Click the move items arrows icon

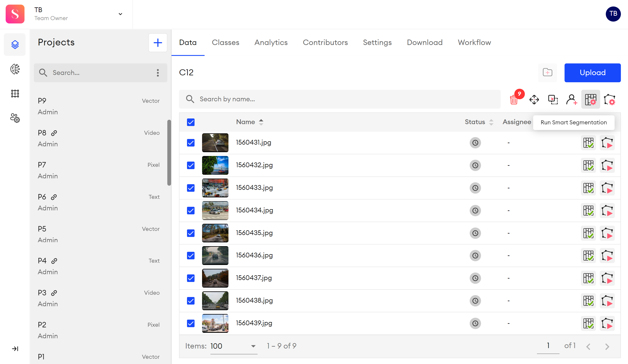point(534,99)
